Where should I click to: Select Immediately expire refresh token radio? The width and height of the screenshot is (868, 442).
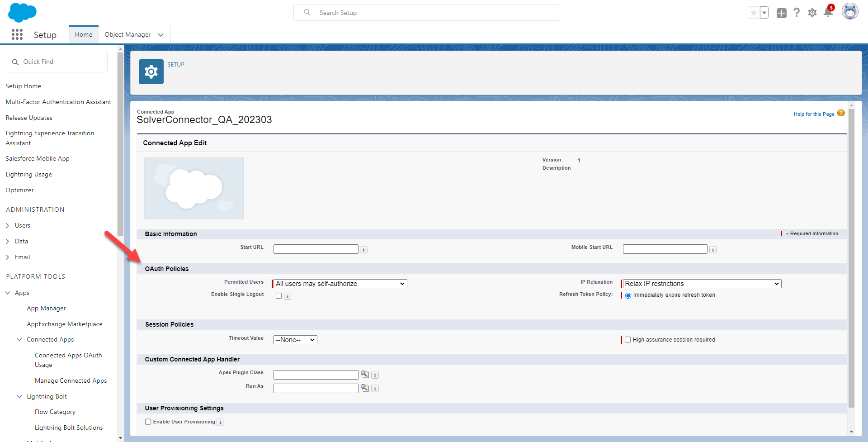(x=628, y=295)
